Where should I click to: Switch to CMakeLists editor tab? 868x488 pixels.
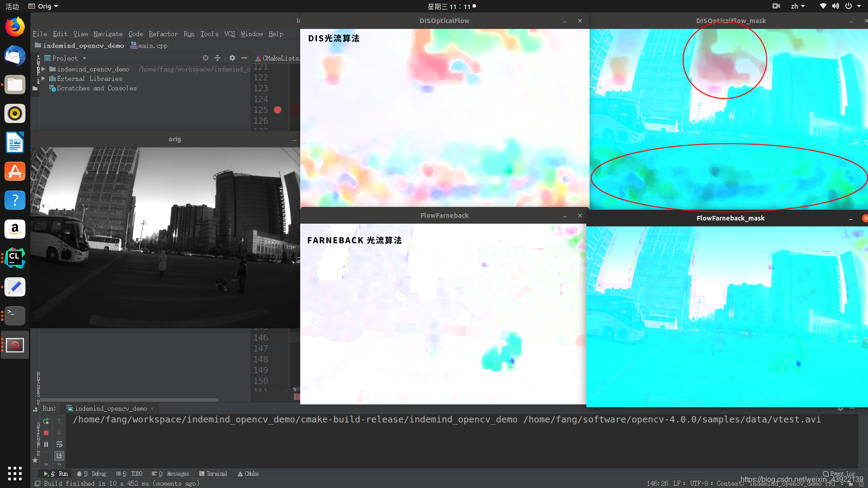[277, 58]
